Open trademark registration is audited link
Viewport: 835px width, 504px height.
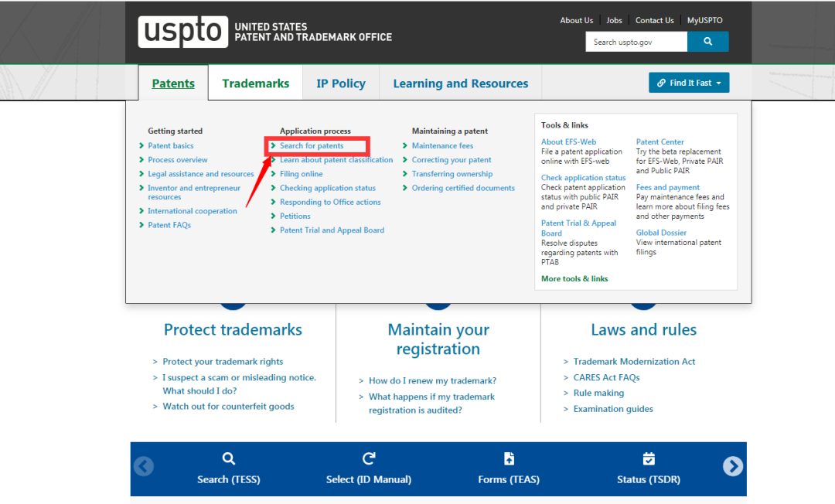431,404
